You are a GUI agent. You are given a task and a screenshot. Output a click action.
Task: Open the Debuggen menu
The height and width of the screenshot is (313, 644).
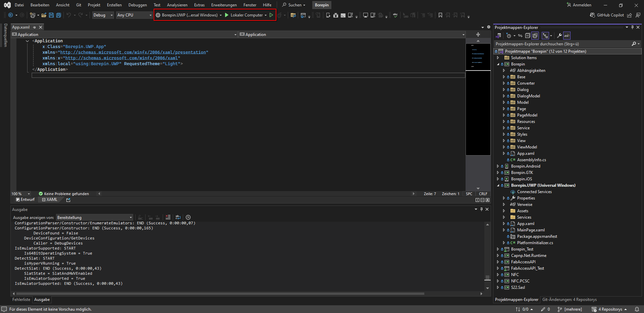(138, 5)
